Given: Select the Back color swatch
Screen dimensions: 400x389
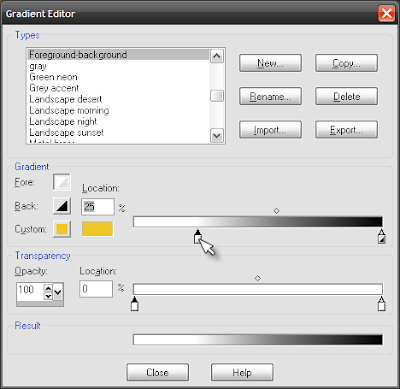Looking at the screenshot, I should 62,206.
